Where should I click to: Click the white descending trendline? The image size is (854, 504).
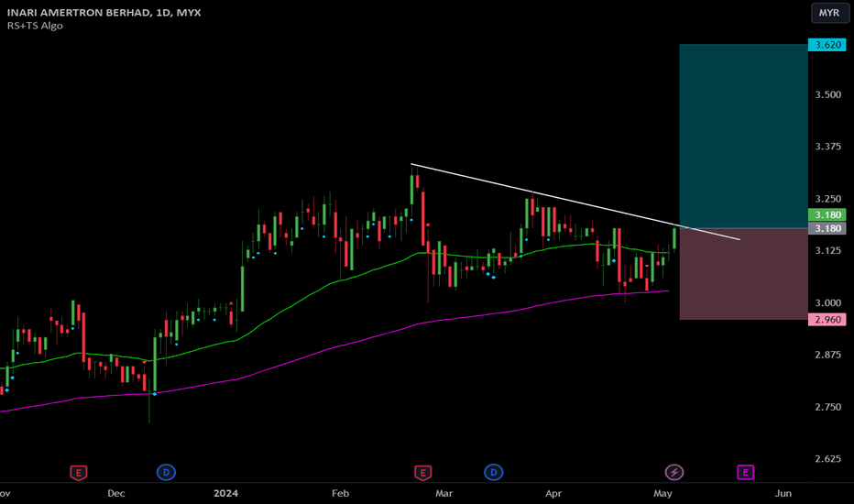(575, 202)
